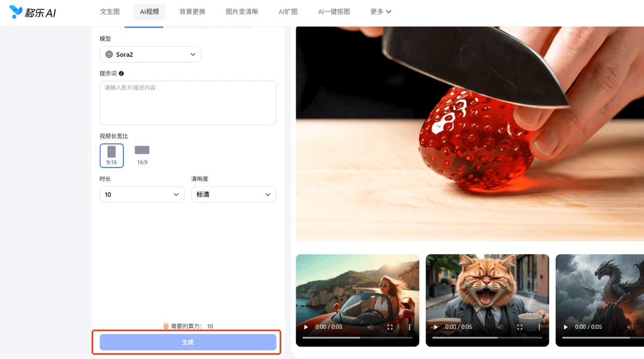The height and width of the screenshot is (359, 644).
Task: Switch to the 文生图 tab
Action: click(x=110, y=11)
